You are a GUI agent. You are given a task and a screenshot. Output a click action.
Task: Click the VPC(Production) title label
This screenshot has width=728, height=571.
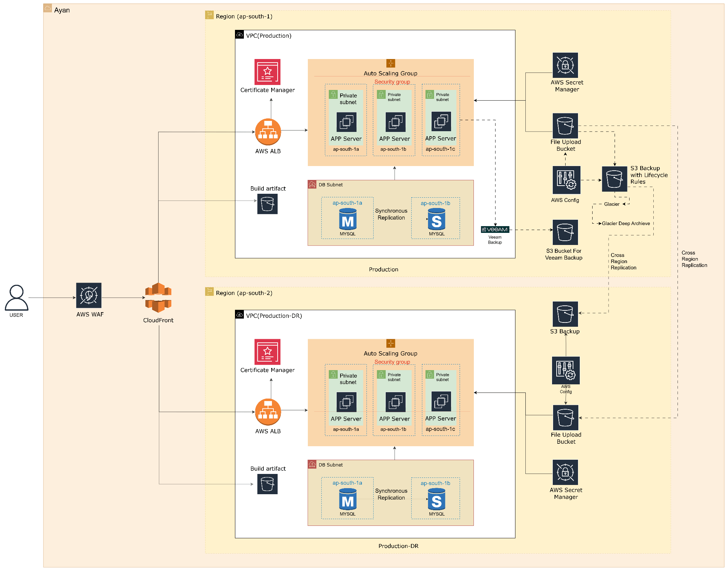[268, 36]
